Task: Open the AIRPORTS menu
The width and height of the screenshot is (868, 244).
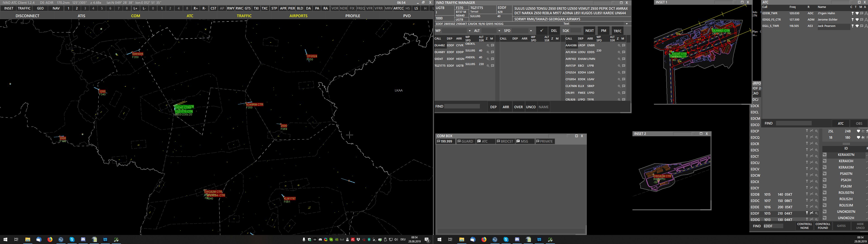Action: point(298,16)
